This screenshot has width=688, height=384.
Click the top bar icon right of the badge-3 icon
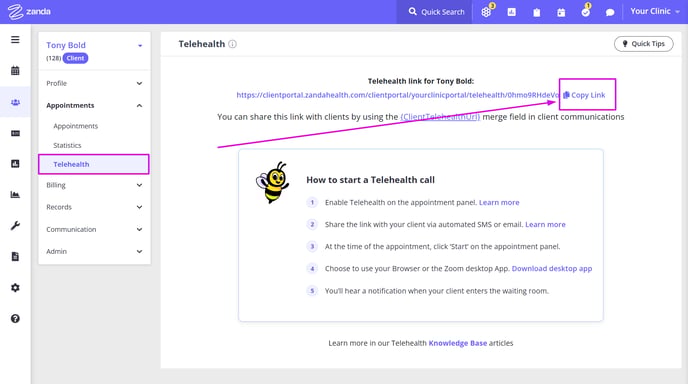[x=512, y=12]
